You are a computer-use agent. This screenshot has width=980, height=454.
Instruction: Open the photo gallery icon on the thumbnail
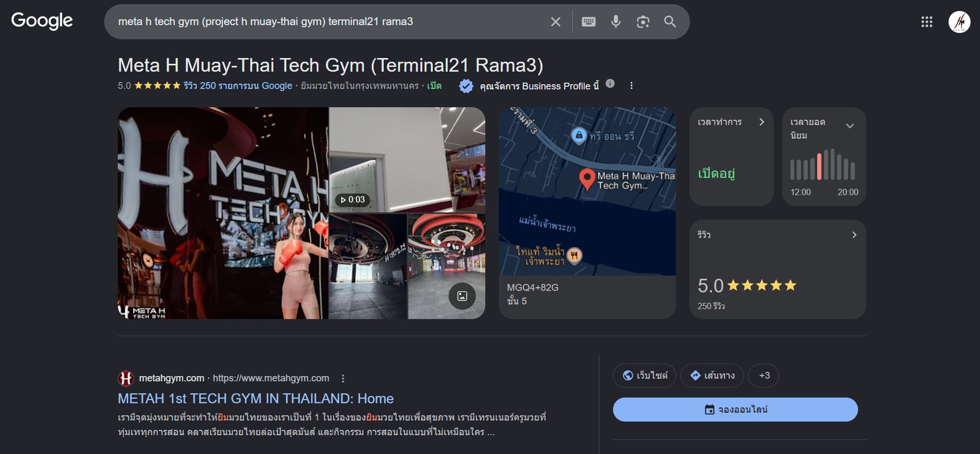462,296
